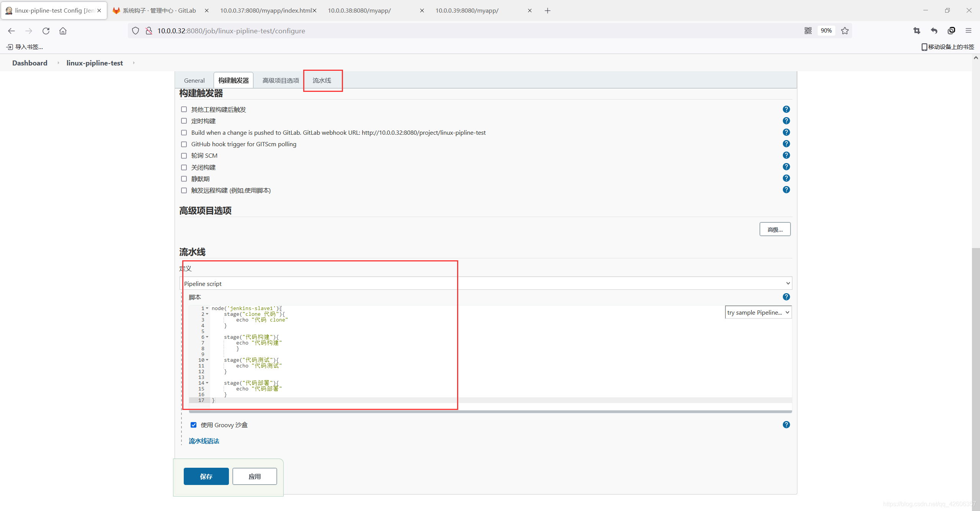
Task: Enable 触发远程构建 checkbox
Action: click(x=184, y=190)
